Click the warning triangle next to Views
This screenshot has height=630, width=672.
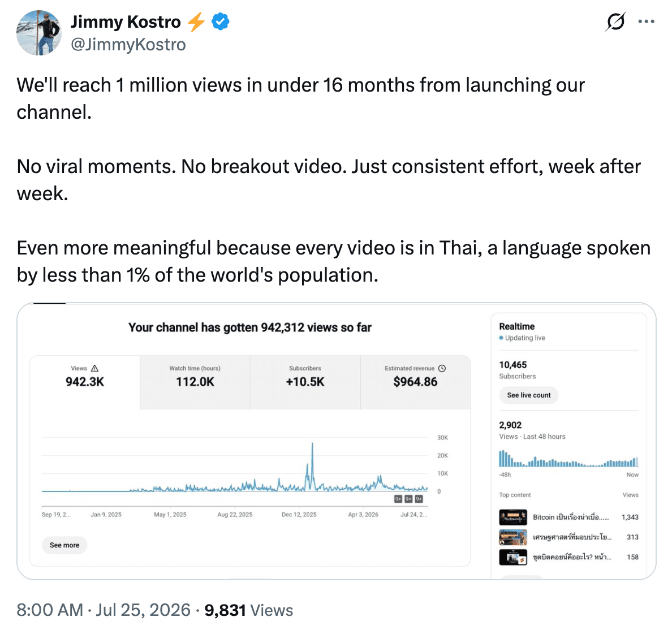[94, 368]
